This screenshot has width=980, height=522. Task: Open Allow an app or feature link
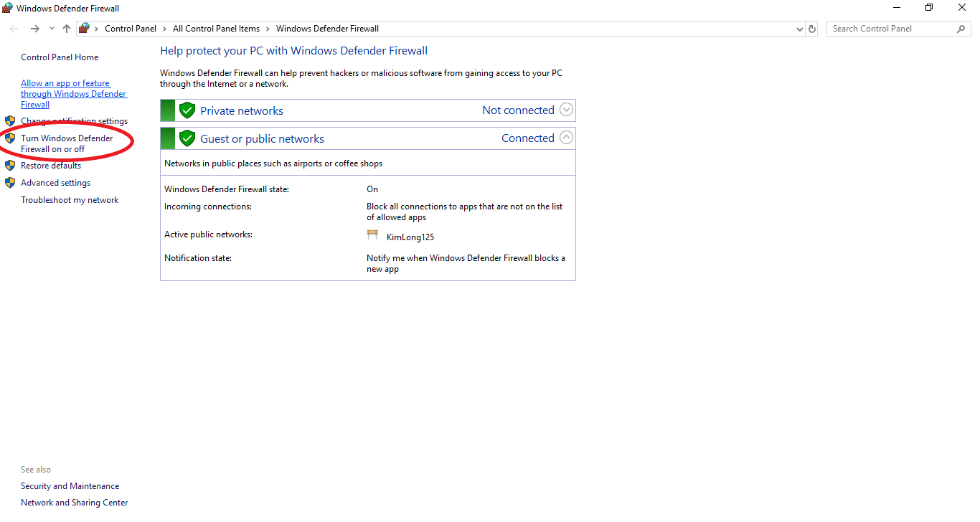point(74,94)
